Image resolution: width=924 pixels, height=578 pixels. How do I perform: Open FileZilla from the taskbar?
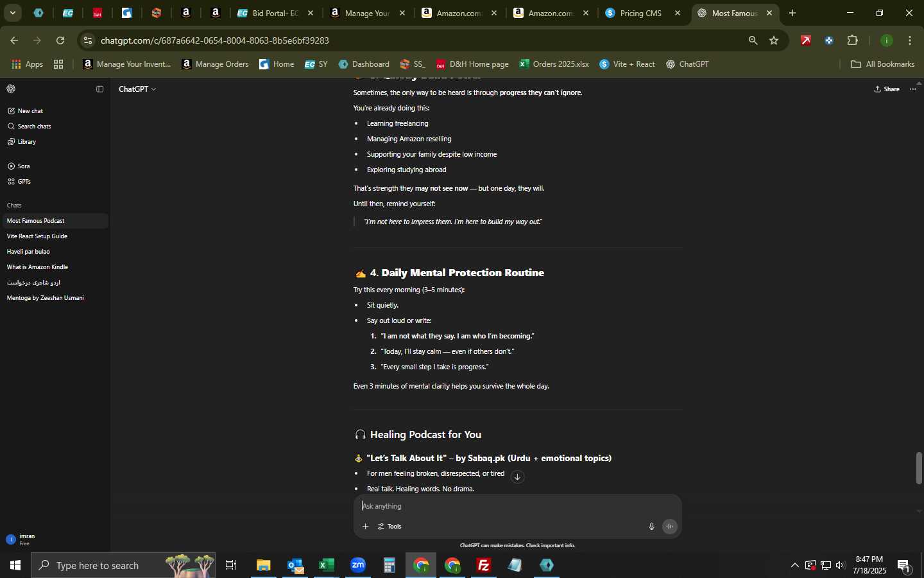coord(484,565)
